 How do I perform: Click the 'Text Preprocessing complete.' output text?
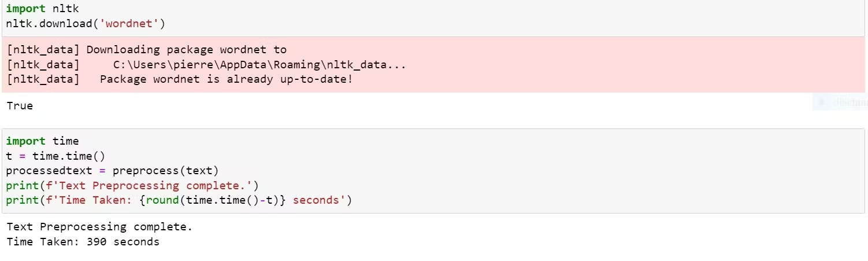click(x=99, y=227)
